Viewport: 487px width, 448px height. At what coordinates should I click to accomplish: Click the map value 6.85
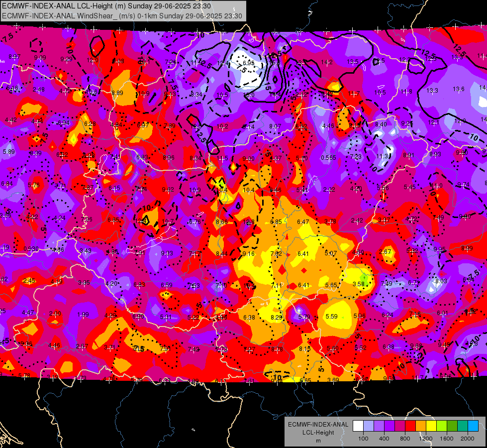point(276,222)
